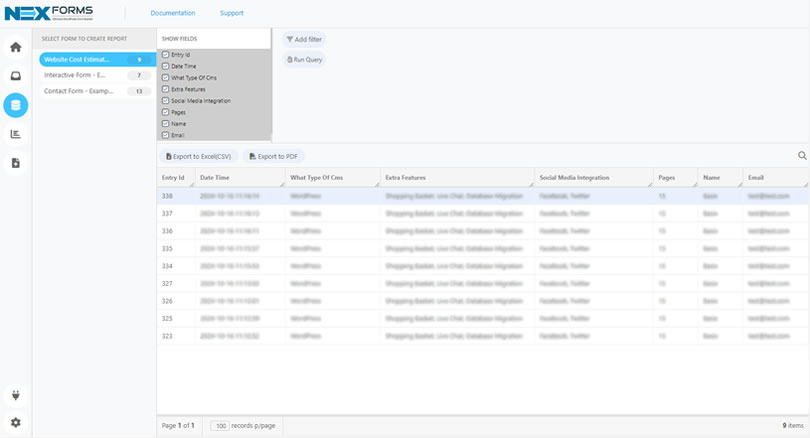Open the plug add-ons icon in sidebar

(x=15, y=396)
